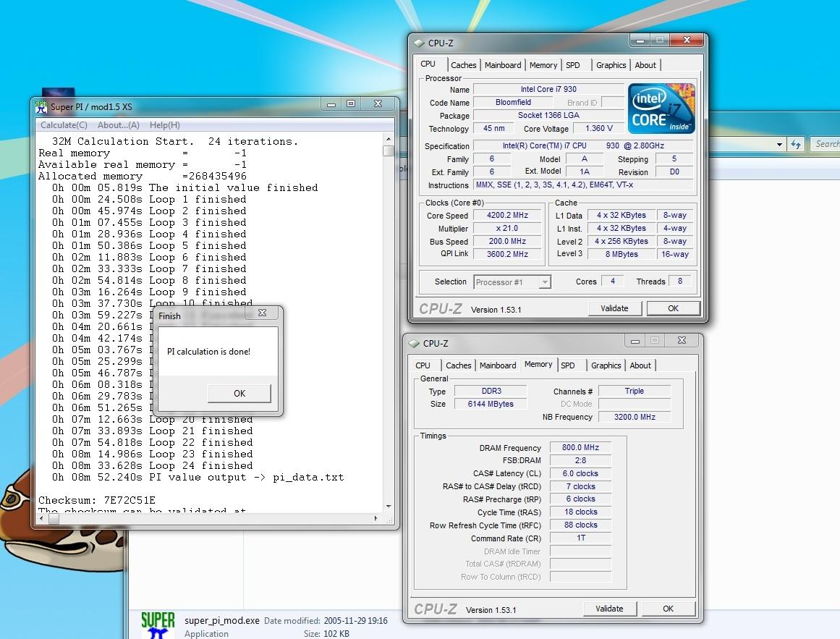840x639 pixels.
Task: Click OK in Memory CPU-Z window
Action: point(668,609)
